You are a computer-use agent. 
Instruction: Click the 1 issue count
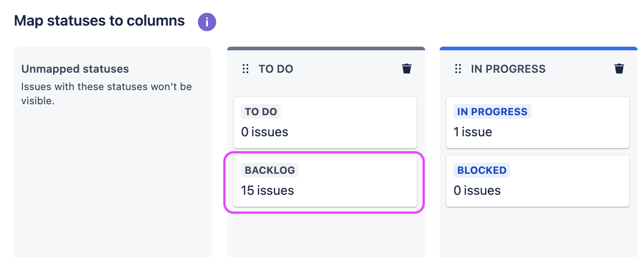tap(473, 132)
